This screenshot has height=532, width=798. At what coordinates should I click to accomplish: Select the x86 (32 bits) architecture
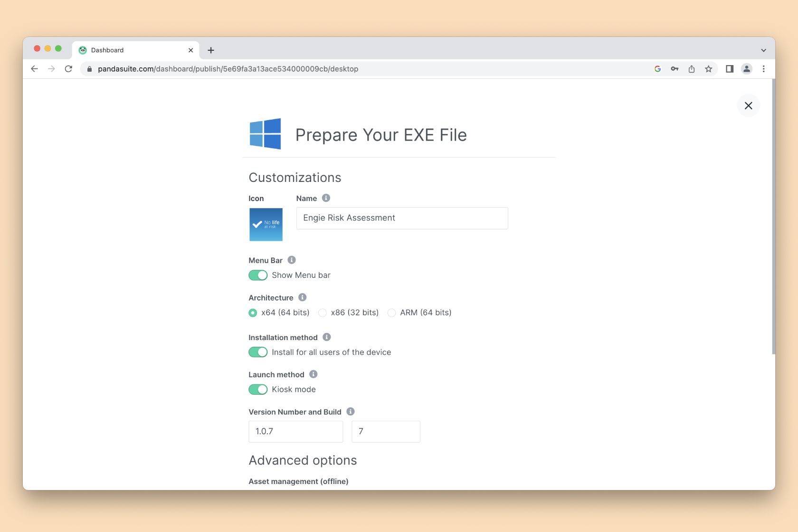(x=323, y=313)
